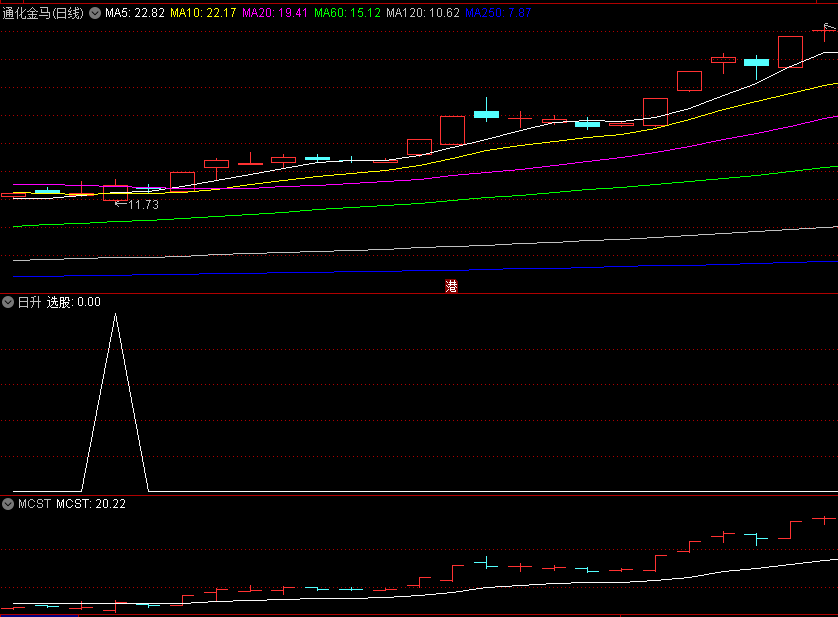
Task: Click the MA120: 10.62 label
Action: 423,13
